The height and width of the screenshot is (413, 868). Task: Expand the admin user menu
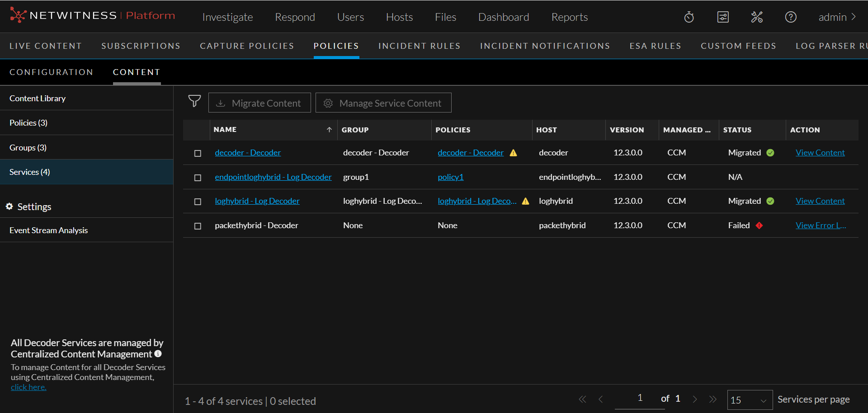(x=837, y=17)
